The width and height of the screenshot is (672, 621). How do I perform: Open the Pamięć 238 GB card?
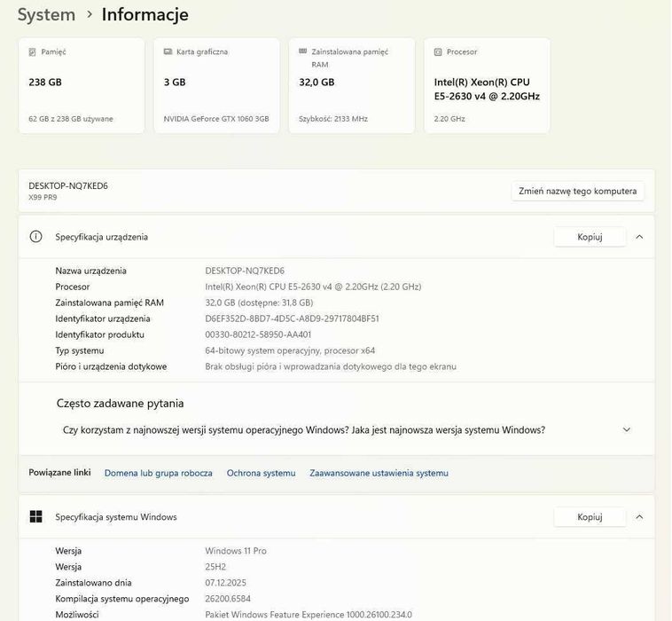(x=82, y=85)
